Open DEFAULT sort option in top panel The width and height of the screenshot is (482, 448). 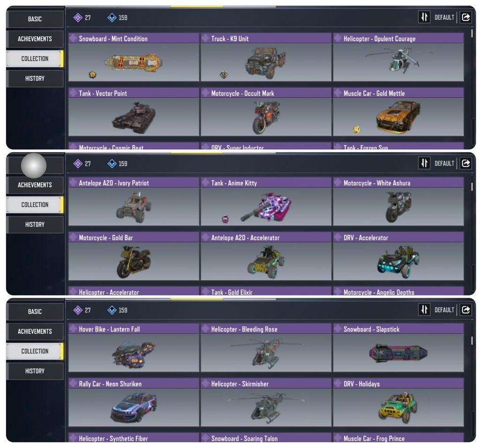click(x=444, y=17)
